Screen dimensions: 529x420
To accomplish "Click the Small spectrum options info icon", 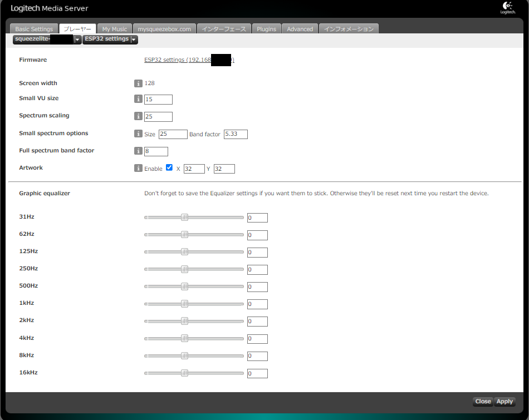I will point(138,134).
